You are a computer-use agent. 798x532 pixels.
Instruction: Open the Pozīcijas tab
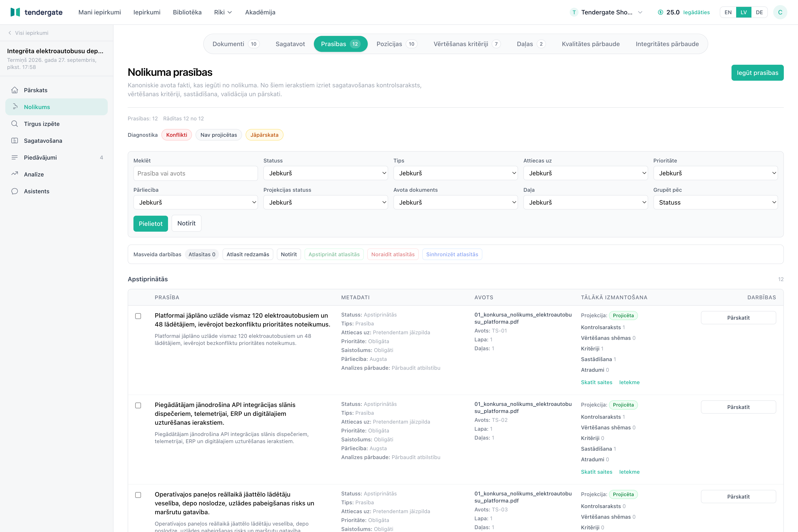[397, 44]
